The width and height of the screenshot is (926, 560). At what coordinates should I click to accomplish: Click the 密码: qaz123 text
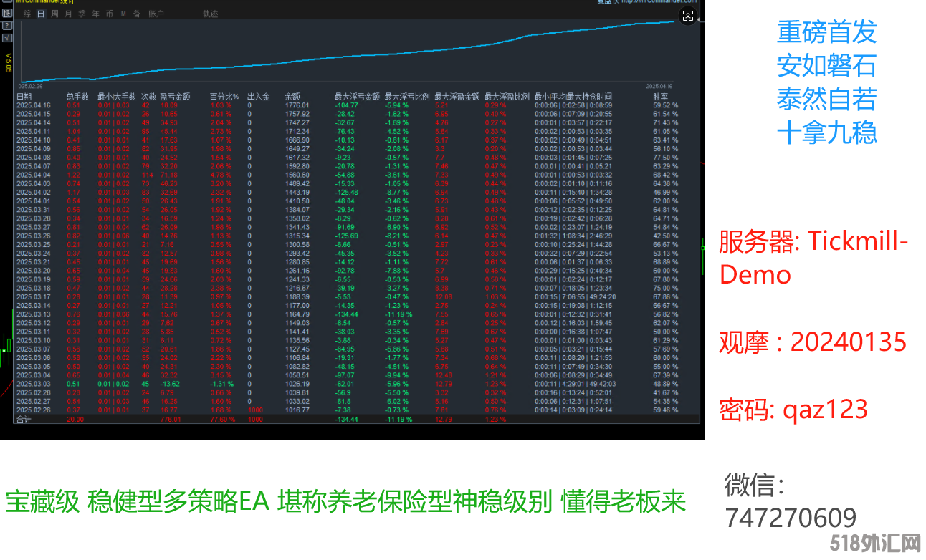[793, 409]
